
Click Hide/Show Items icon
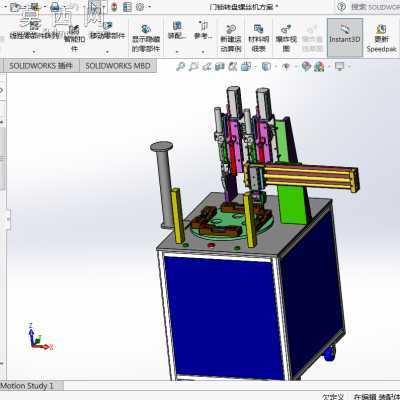click(x=286, y=67)
